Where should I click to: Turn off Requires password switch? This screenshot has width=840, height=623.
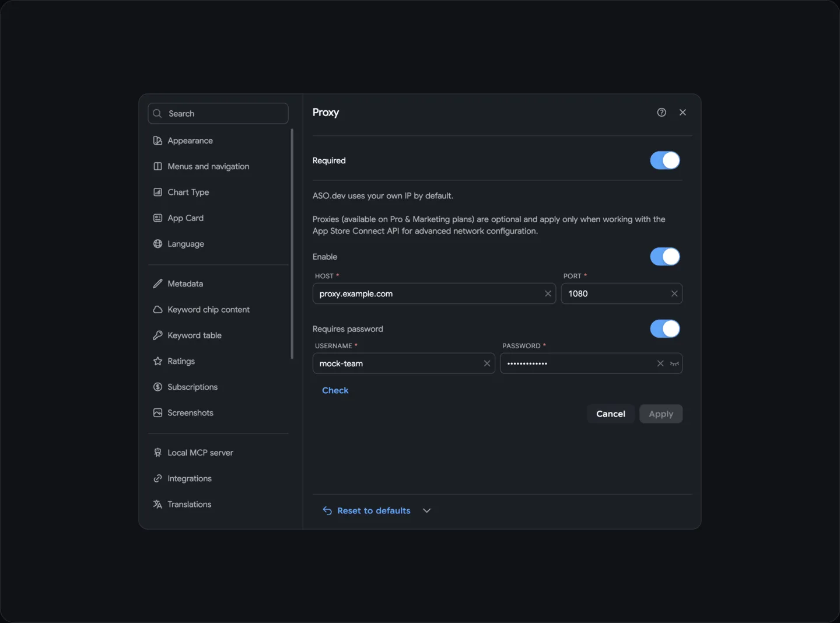(x=665, y=329)
